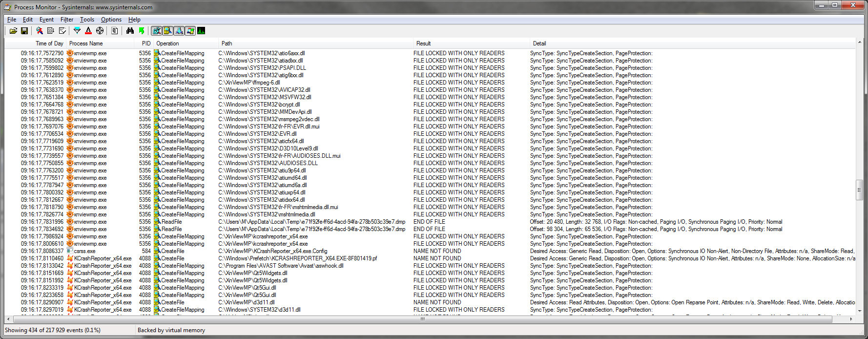Click the Process Monitor title bar icon

coord(8,7)
